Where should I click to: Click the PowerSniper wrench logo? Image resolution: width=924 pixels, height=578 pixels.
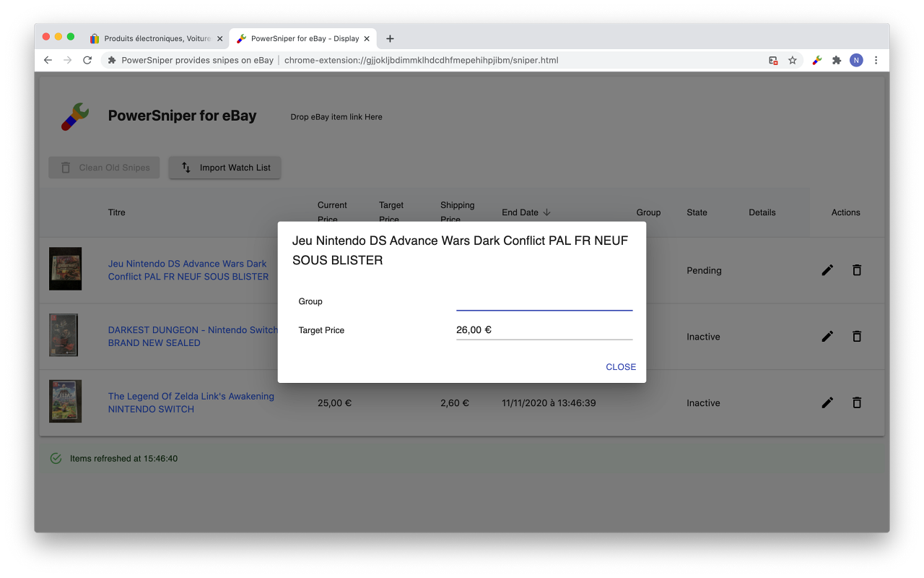[x=75, y=116]
